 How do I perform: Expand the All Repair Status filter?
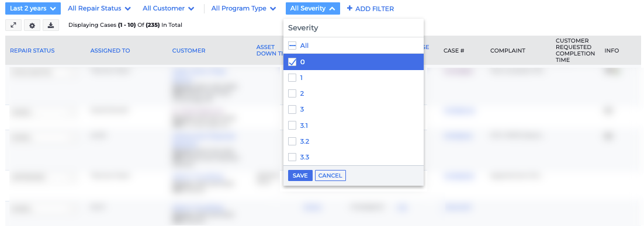[x=99, y=8]
